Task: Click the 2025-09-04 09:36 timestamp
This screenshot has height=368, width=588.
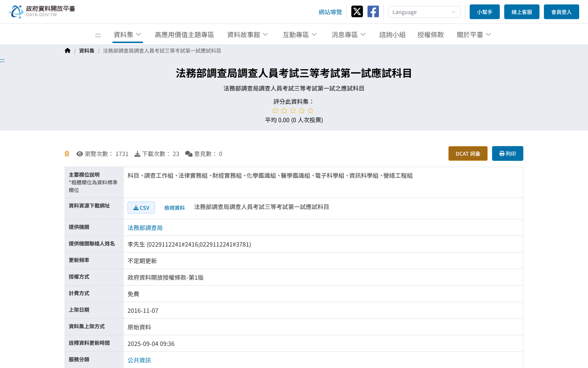Action: point(151,344)
